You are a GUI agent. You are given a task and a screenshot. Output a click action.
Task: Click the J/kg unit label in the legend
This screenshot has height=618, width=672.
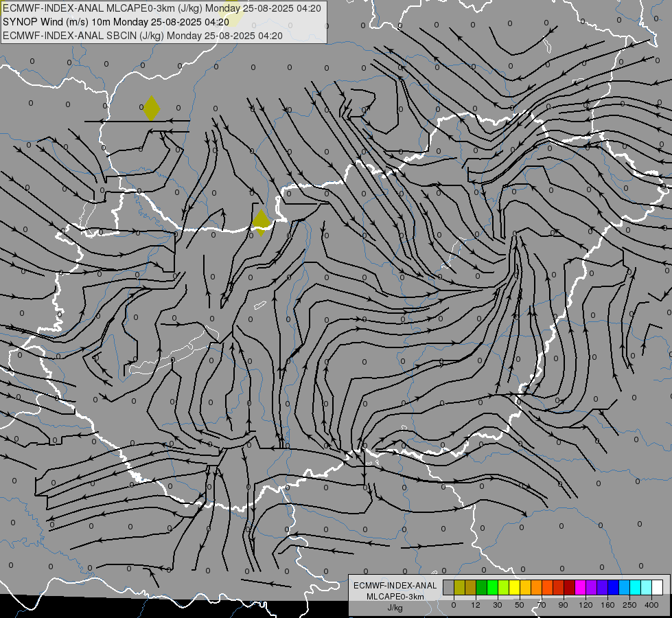395,608
